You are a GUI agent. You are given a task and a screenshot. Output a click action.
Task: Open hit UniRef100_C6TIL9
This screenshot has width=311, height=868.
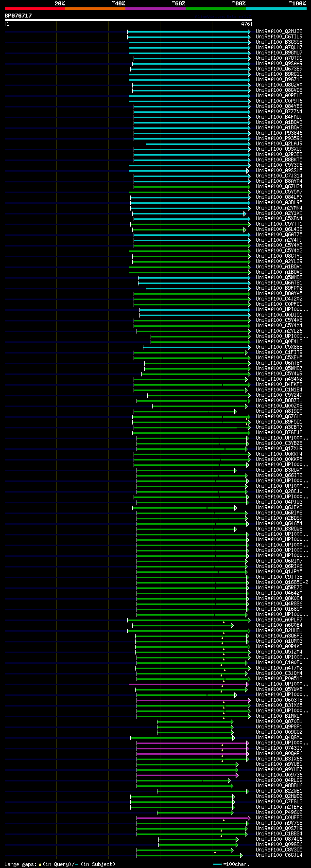279,36
